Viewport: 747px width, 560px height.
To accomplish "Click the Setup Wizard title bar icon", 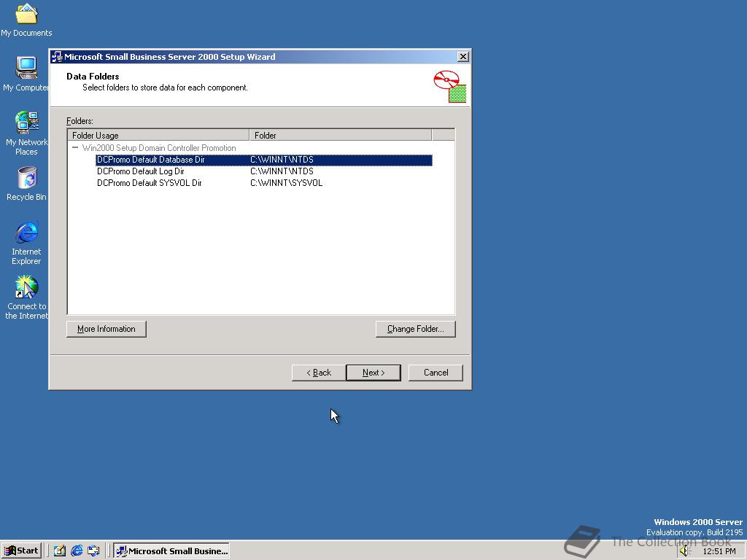I will click(x=57, y=57).
